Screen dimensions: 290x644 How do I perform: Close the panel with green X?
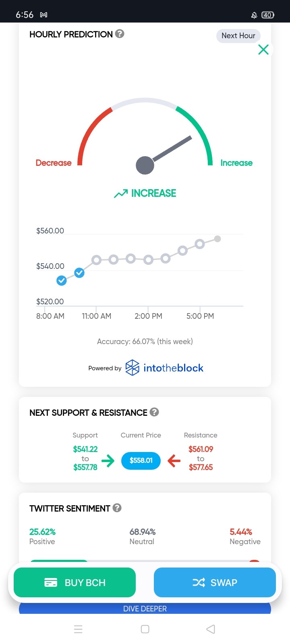(x=263, y=50)
